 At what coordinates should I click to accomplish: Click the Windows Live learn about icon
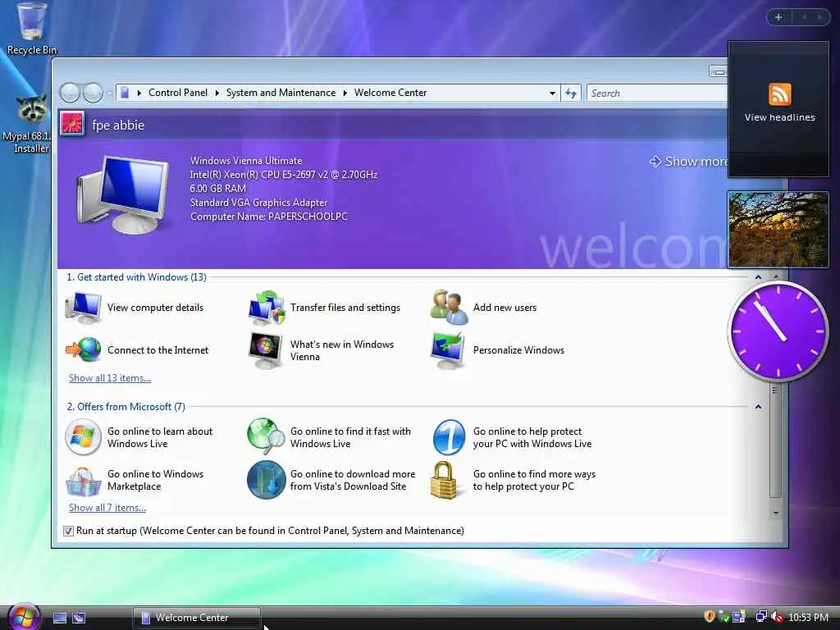click(83, 437)
